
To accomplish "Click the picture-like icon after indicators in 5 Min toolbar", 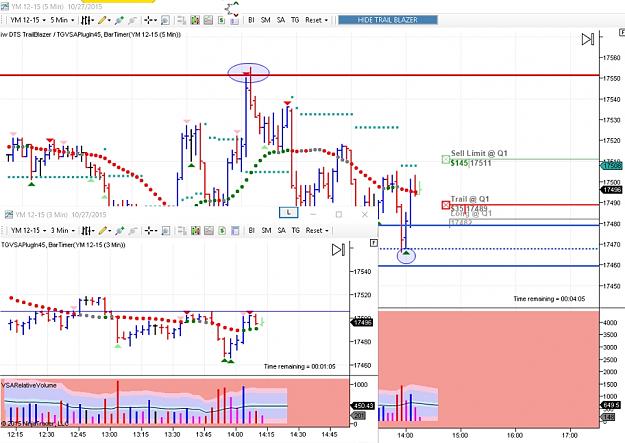I will pos(208,20).
